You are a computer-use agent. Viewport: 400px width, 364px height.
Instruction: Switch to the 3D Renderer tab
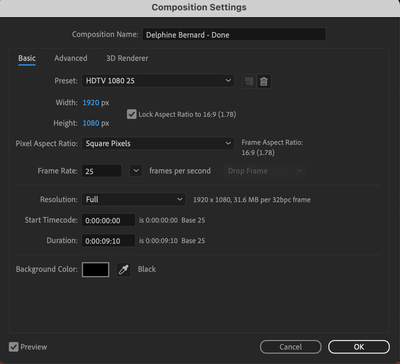coord(127,58)
